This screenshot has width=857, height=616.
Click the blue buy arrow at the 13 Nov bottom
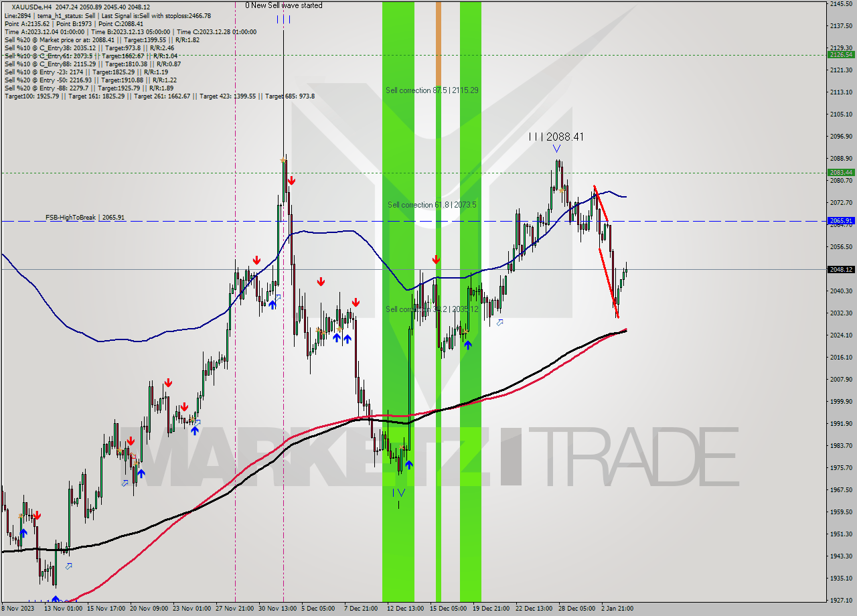pyautogui.click(x=56, y=599)
